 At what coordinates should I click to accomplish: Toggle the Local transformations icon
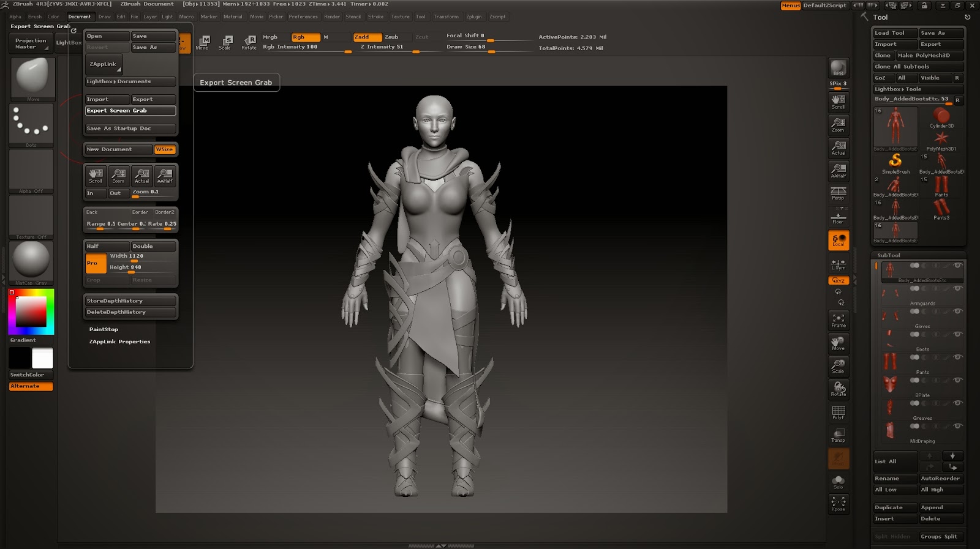pos(838,240)
